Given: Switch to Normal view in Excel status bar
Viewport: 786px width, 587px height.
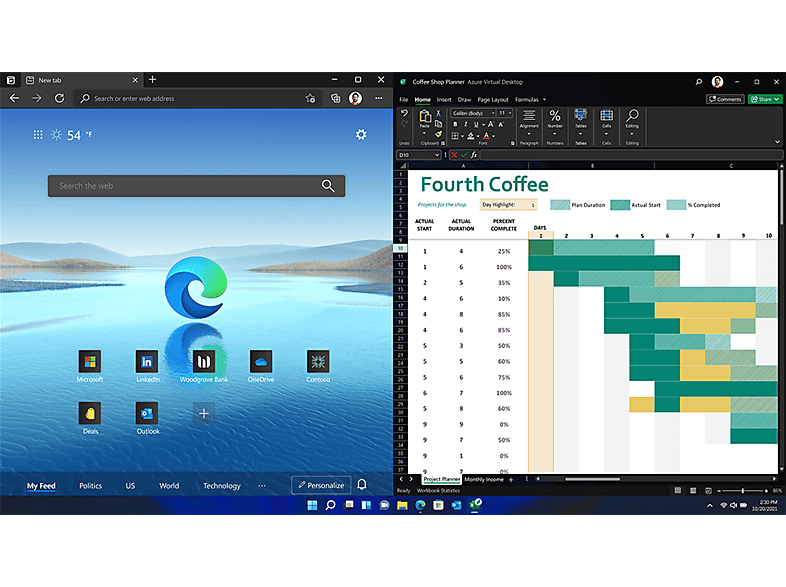Looking at the screenshot, I should 678,490.
